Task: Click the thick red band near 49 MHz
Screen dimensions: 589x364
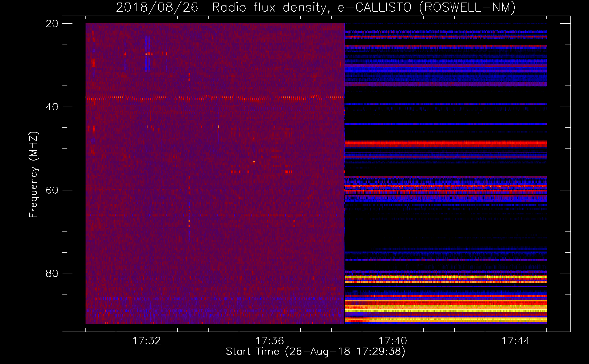Action: click(446, 143)
